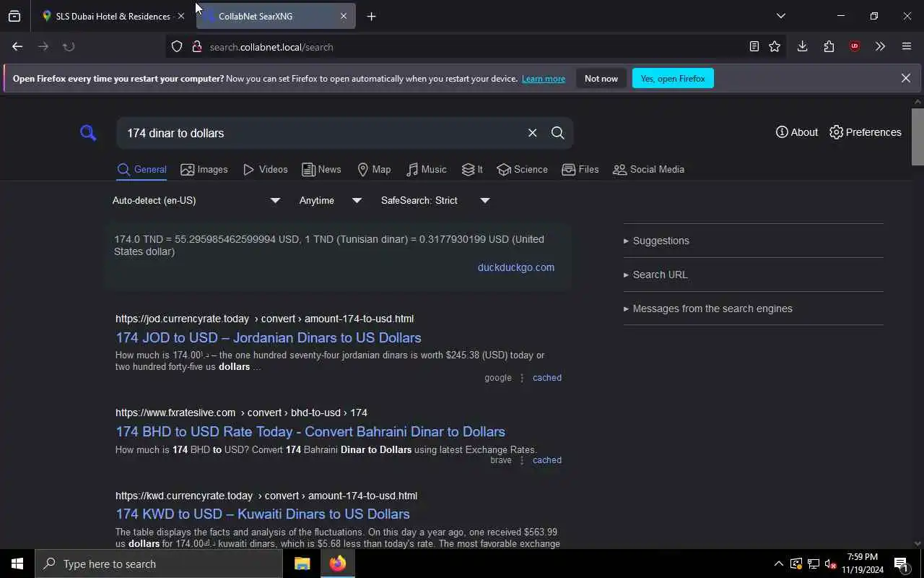Click the Windows taskbar search box
This screenshot has height=578, width=924.
click(159, 564)
